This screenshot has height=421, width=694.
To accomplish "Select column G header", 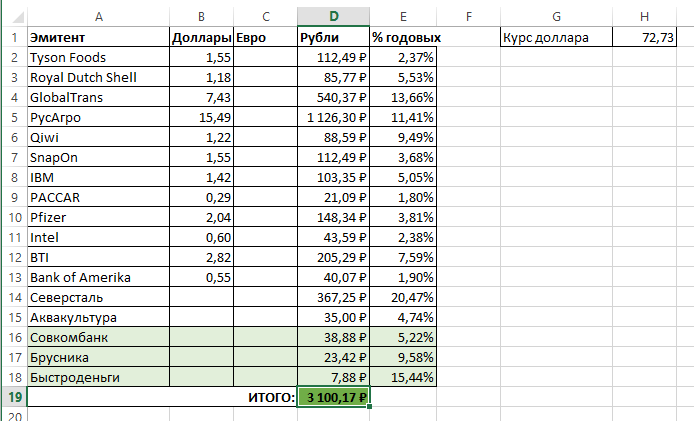I will tap(557, 17).
